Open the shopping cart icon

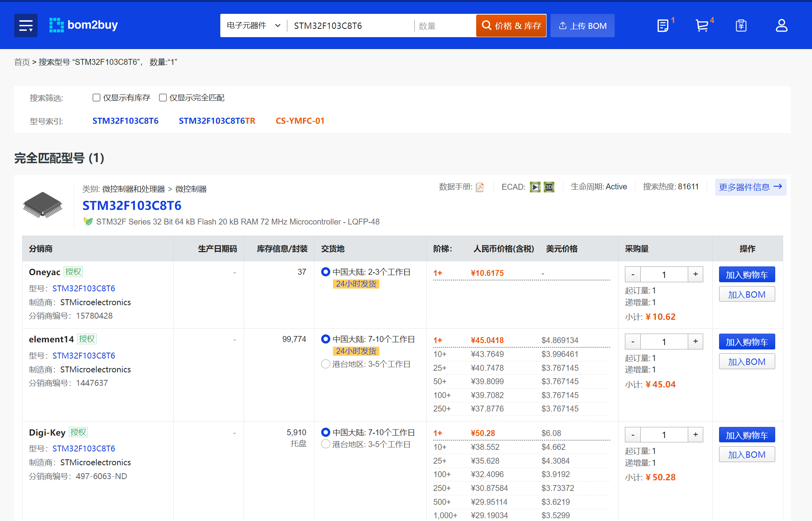coord(702,26)
